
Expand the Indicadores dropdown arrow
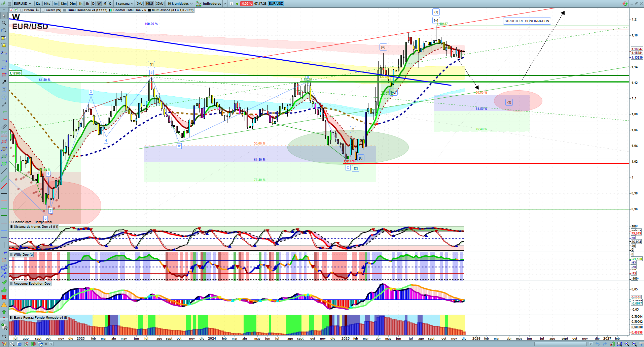coord(225,4)
